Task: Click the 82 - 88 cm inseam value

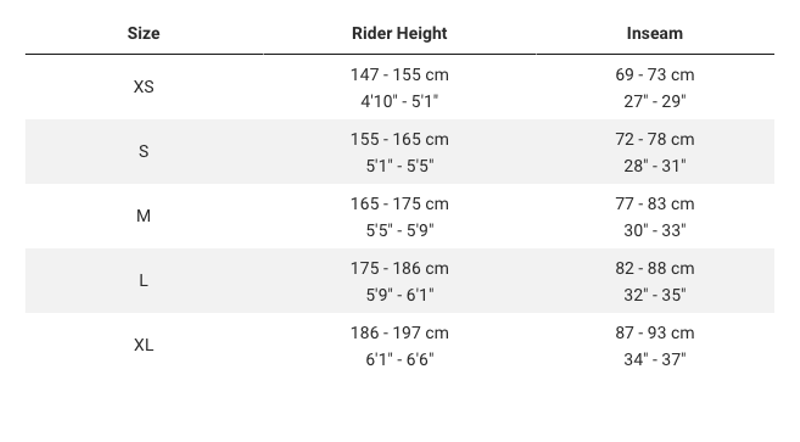Action: 654,268
